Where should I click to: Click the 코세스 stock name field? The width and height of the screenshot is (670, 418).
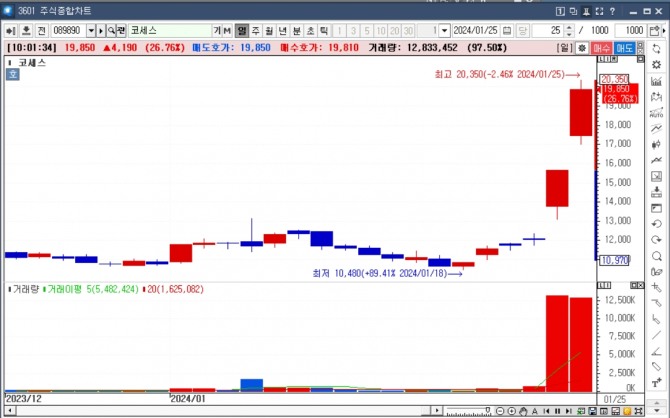(170, 31)
